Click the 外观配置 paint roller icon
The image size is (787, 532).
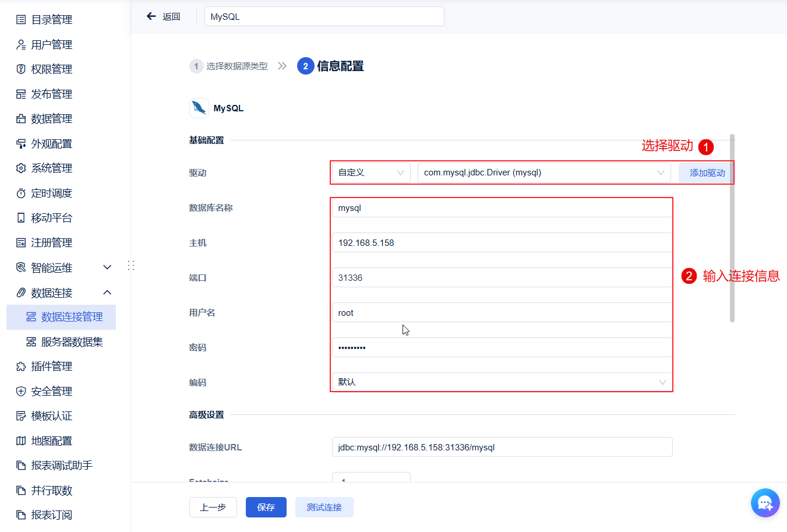coord(21,143)
